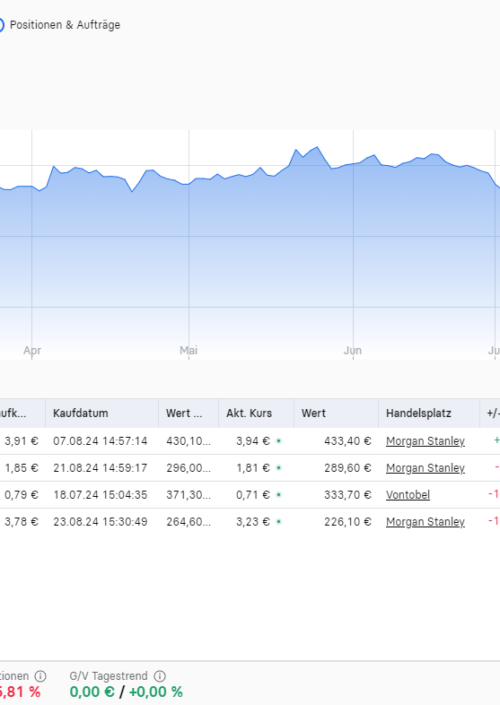The image size is (500, 705).
Task: Open the info icon beside the Positionen summary
Action: tap(40, 676)
